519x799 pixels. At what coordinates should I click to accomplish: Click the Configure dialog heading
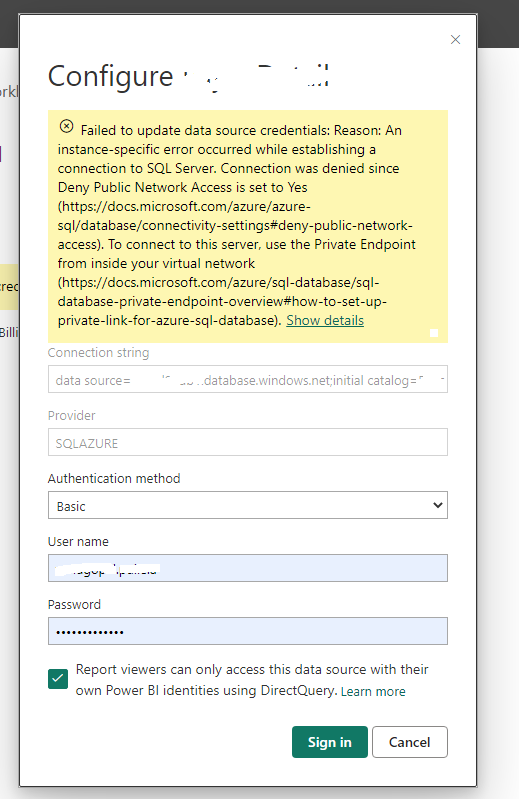point(188,77)
